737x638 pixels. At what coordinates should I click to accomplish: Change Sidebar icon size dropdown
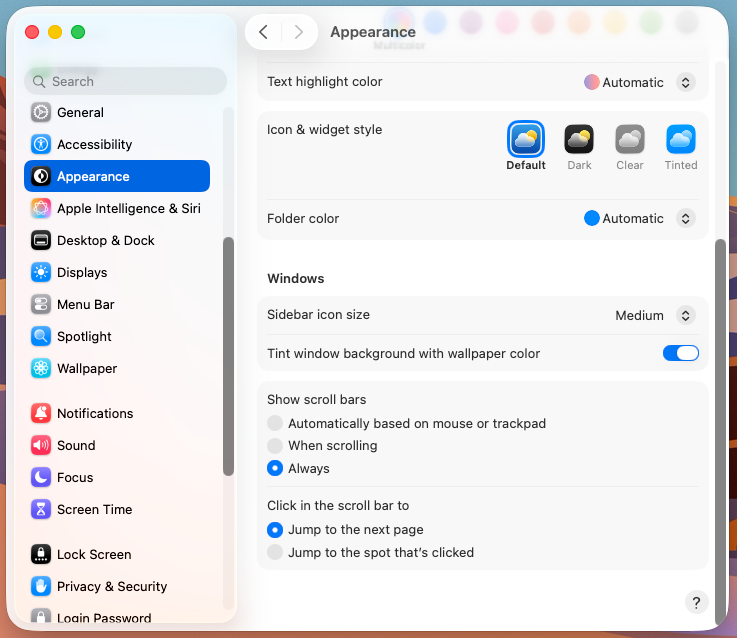685,315
